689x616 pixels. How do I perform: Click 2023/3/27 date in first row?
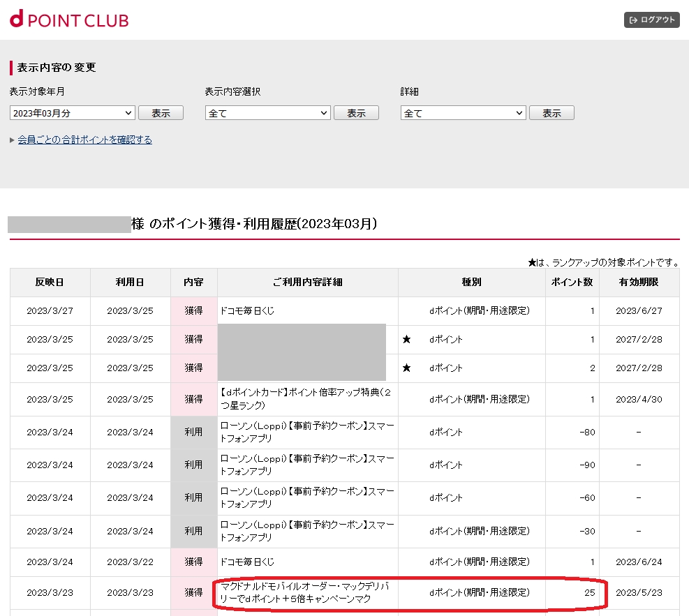[50, 311]
